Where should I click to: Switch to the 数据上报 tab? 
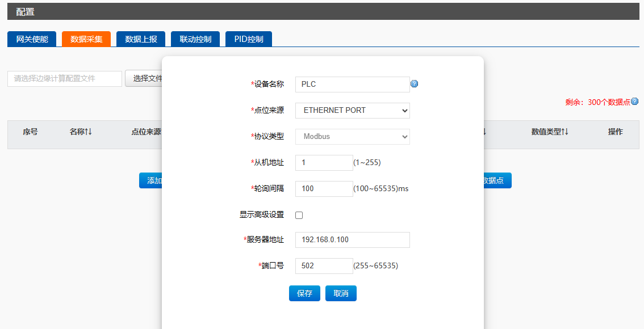[141, 39]
